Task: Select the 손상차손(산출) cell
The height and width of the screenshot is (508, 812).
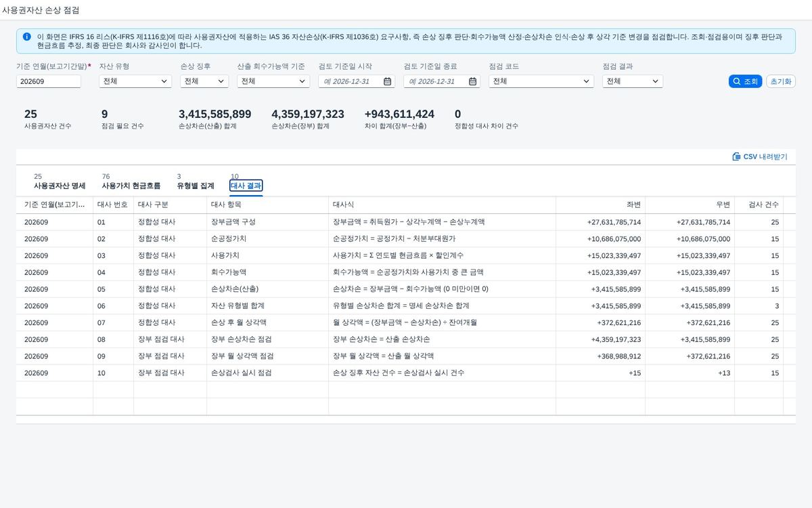Action: coord(267,289)
